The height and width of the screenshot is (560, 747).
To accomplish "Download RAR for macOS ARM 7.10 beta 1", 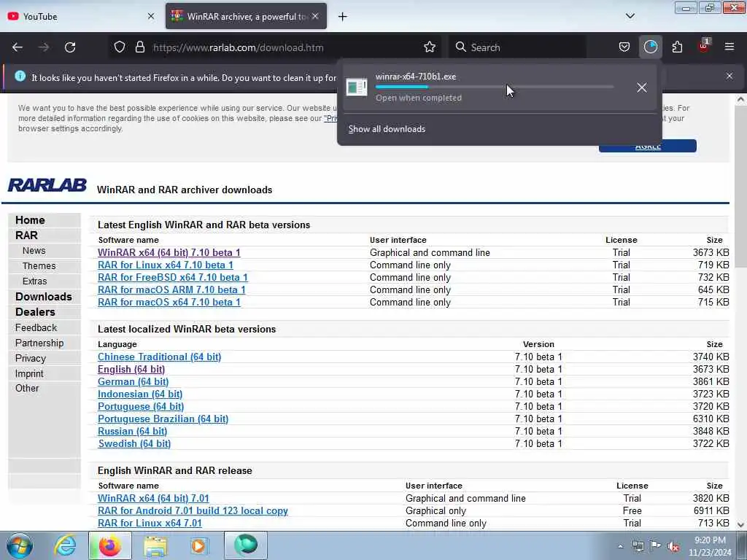I will point(171,289).
